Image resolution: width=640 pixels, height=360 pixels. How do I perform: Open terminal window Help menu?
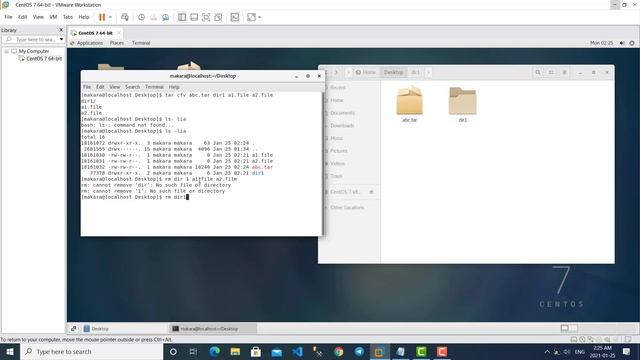coord(174,87)
